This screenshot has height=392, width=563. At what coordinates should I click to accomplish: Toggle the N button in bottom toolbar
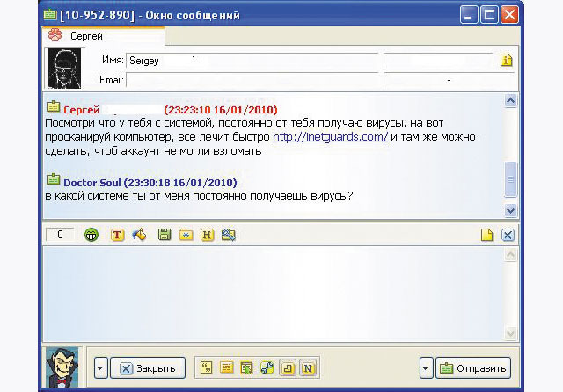click(x=307, y=367)
